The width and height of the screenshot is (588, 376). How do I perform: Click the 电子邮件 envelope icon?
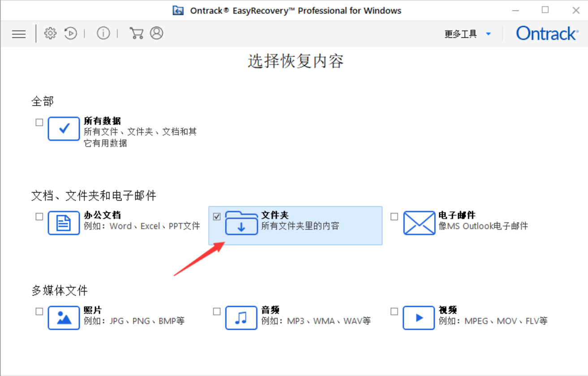click(419, 223)
